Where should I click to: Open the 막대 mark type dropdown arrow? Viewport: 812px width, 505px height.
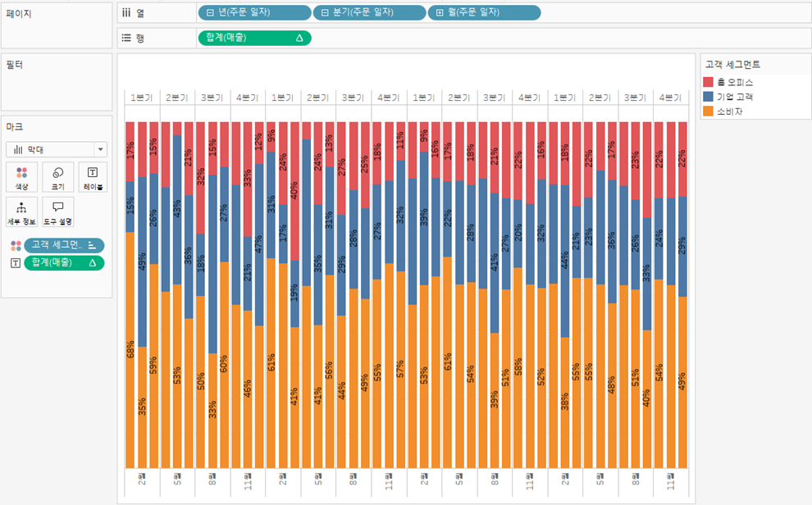[x=100, y=149]
